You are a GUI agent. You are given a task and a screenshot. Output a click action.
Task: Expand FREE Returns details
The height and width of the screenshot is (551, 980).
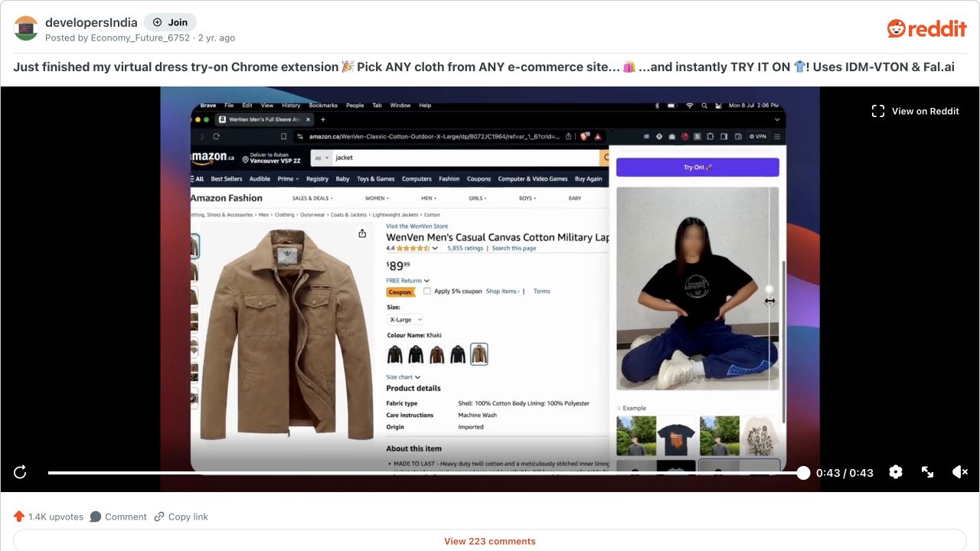[x=407, y=281]
